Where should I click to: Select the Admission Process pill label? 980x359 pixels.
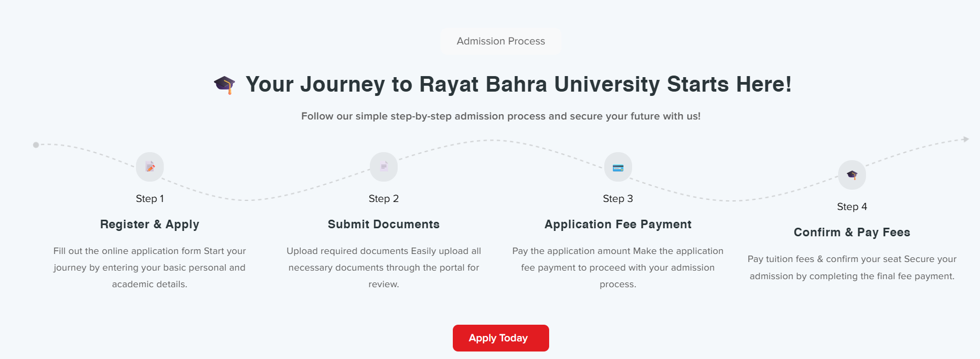point(500,41)
